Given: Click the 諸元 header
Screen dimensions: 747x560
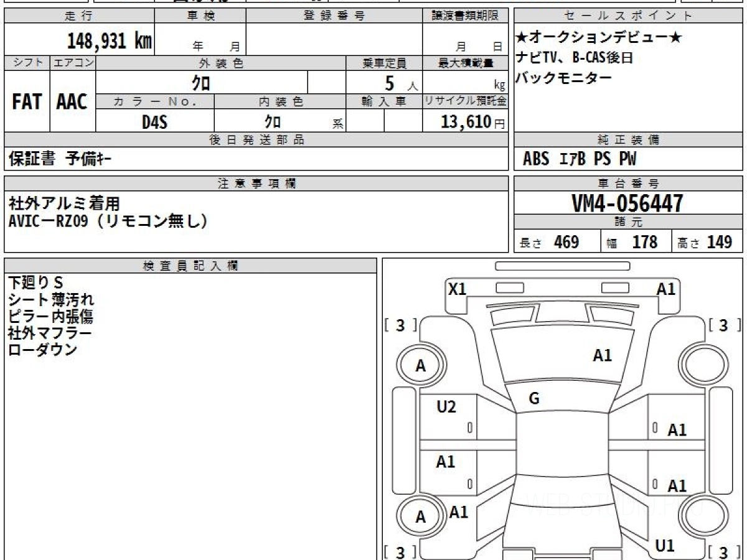Looking at the screenshot, I should [x=629, y=222].
